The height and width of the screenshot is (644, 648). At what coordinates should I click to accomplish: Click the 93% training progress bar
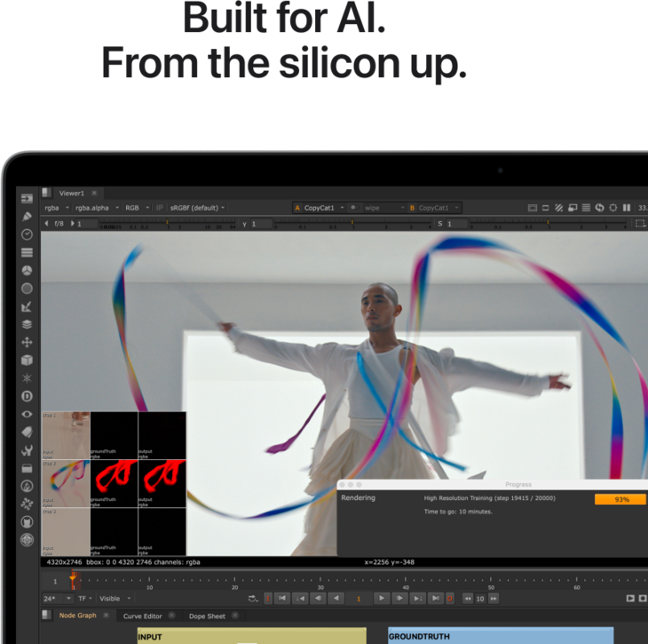click(x=620, y=499)
